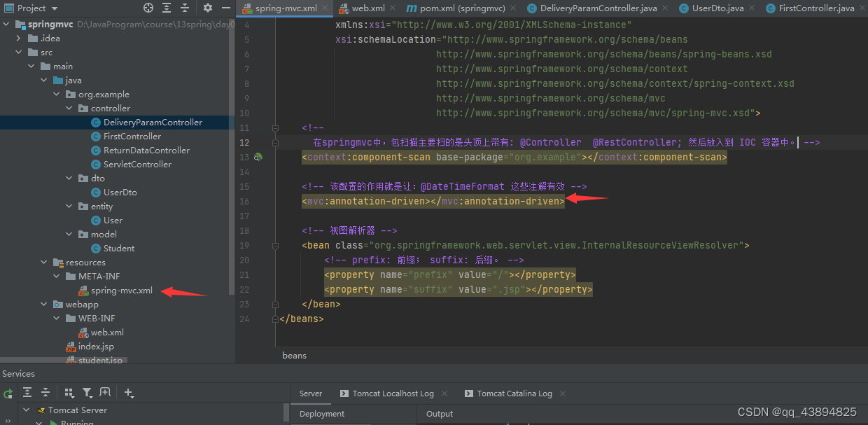This screenshot has height=425, width=868.
Task: Open the Filter icon in Services toolbar
Action: [x=87, y=393]
